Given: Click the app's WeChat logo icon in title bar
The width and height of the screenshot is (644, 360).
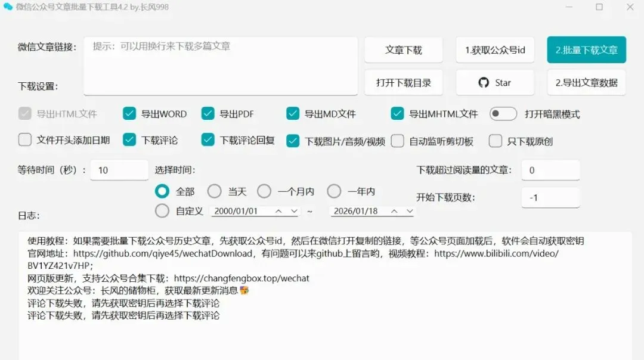Looking at the screenshot, I should [8, 7].
